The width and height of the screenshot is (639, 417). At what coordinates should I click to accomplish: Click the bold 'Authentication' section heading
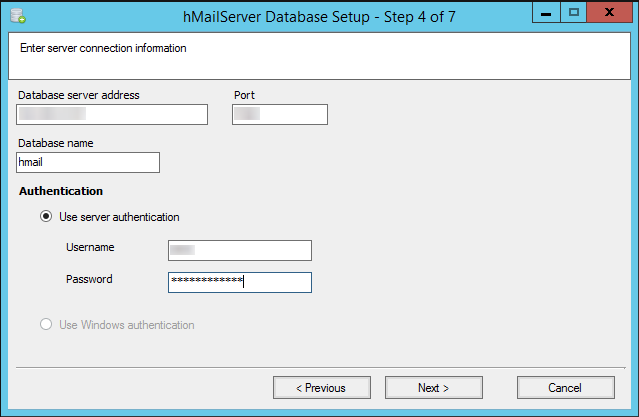(60, 190)
